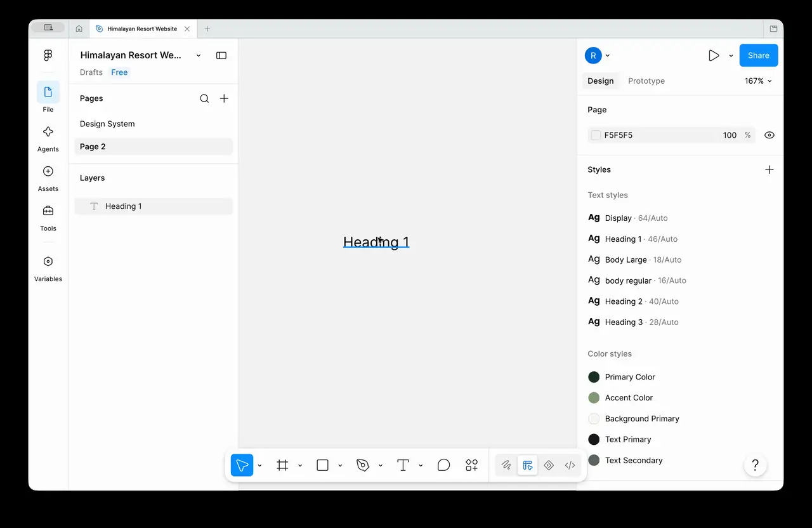Screen dimensions: 812x528
Task: Click the Share button
Action: pyautogui.click(x=759, y=55)
